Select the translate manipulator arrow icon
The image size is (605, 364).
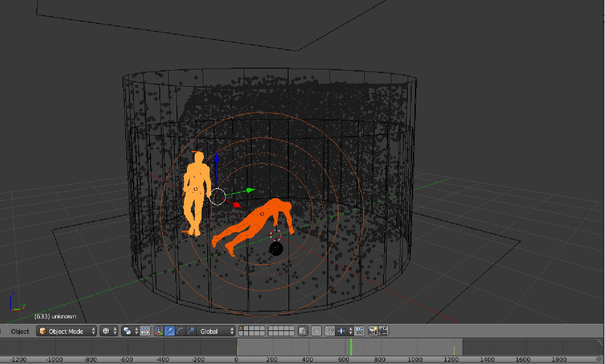tap(169, 331)
